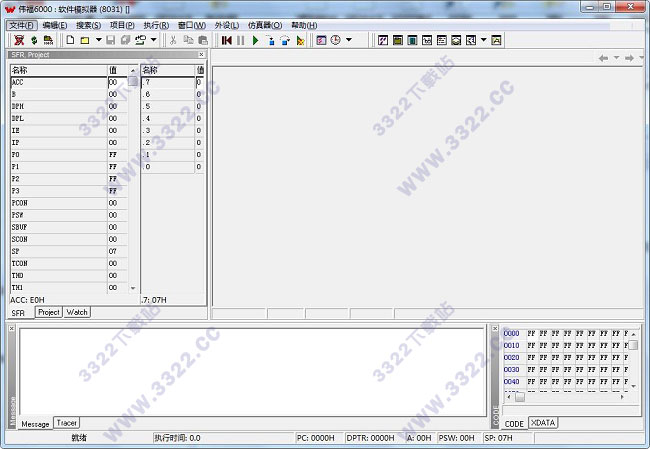The width and height of the screenshot is (650, 449).
Task: Open the 仿真器(O) menu
Action: click(265, 25)
